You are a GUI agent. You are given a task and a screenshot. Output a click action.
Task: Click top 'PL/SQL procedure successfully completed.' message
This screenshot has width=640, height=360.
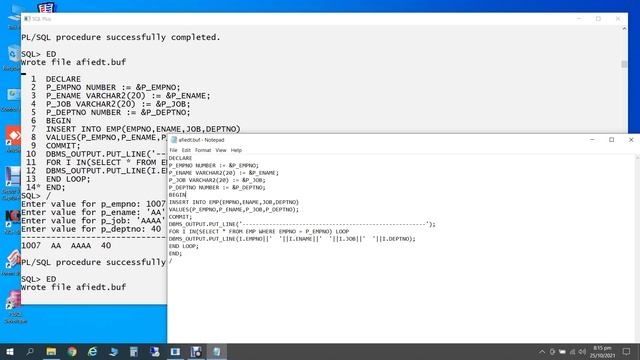(x=121, y=37)
